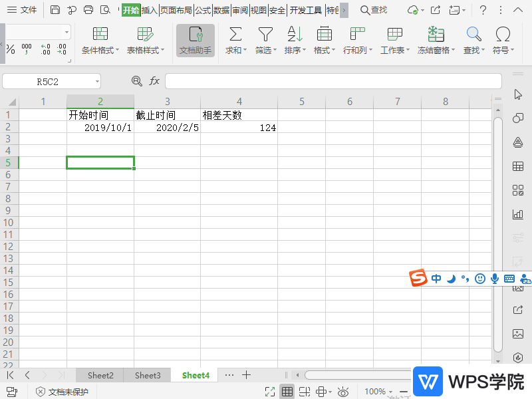532x399 pixels.
Task: Click increase decimal places icon
Action: 45,49
